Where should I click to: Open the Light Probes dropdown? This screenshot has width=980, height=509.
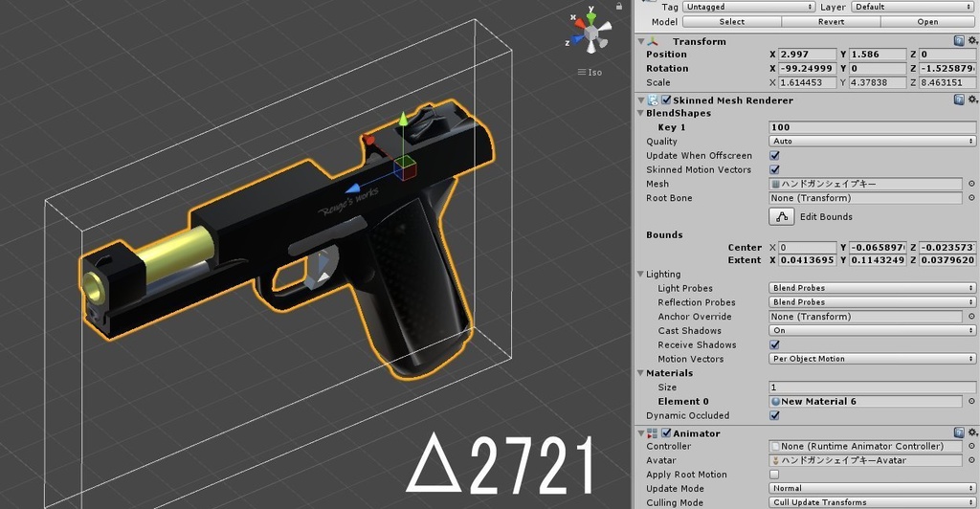[872, 288]
